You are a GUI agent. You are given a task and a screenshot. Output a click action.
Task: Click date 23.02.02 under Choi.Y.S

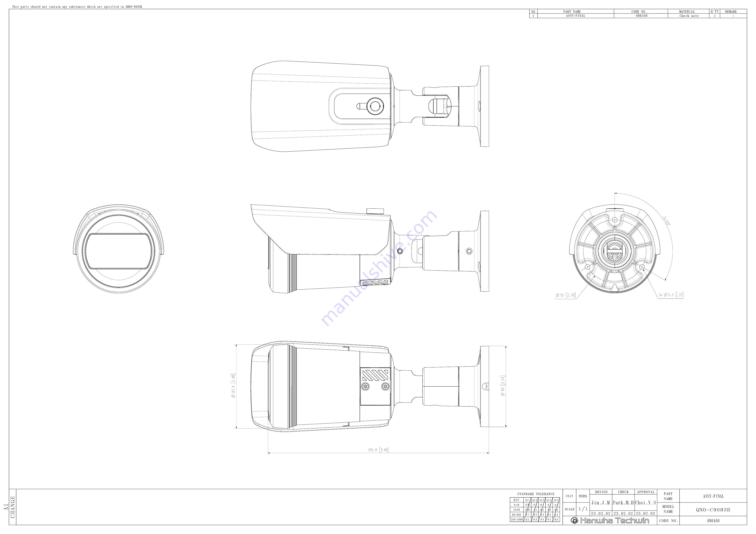tap(646, 513)
